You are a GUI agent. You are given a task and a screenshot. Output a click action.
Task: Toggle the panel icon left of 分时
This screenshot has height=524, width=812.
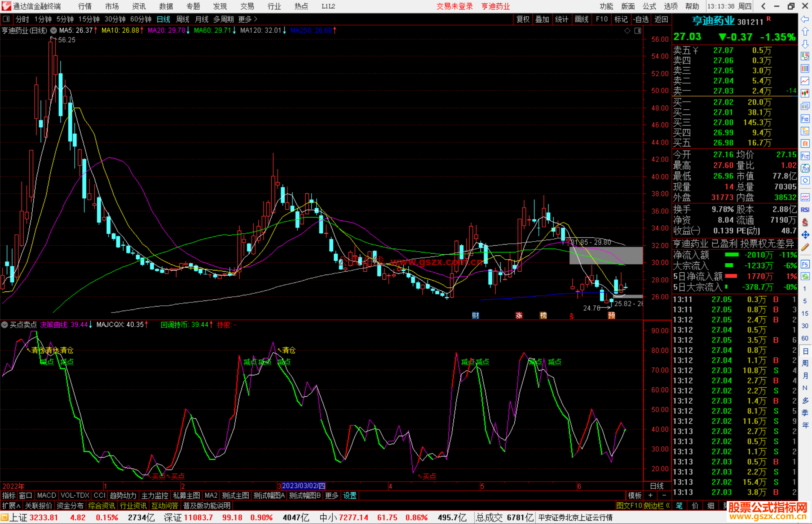click(x=6, y=19)
